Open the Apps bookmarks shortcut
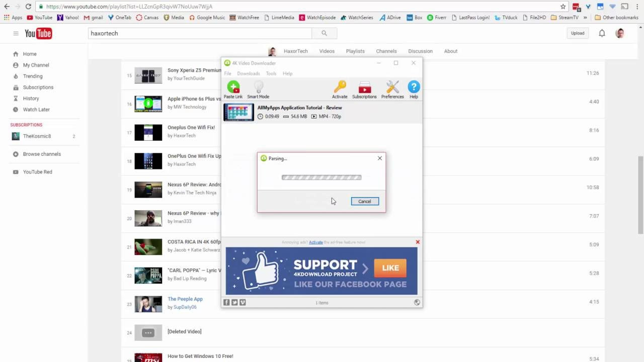 click(x=13, y=18)
